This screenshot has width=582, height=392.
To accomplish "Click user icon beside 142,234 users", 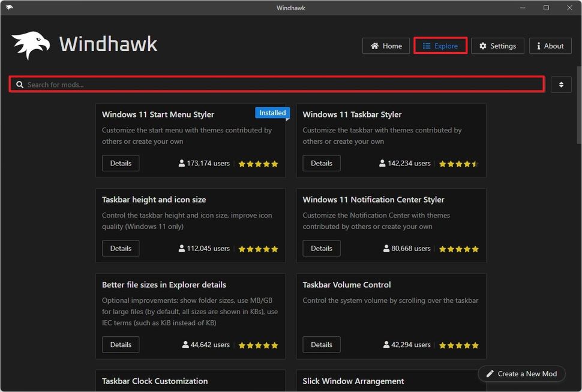I will pyautogui.click(x=382, y=163).
